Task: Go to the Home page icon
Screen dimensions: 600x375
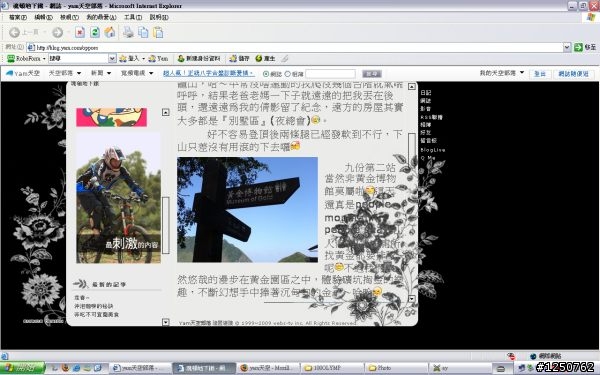Action: click(x=110, y=33)
